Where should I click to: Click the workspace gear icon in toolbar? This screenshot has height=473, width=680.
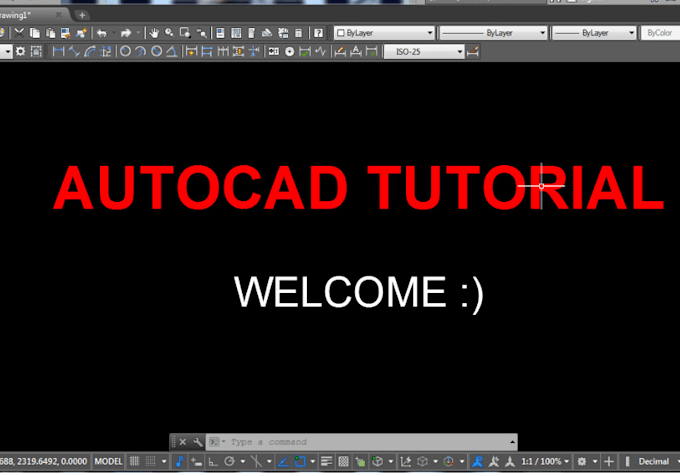tap(20, 51)
